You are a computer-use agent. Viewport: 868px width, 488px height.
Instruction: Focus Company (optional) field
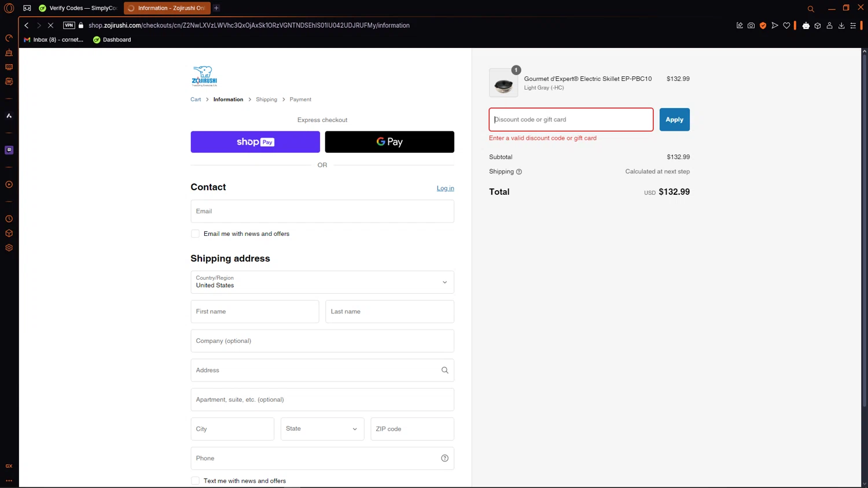pyautogui.click(x=322, y=341)
